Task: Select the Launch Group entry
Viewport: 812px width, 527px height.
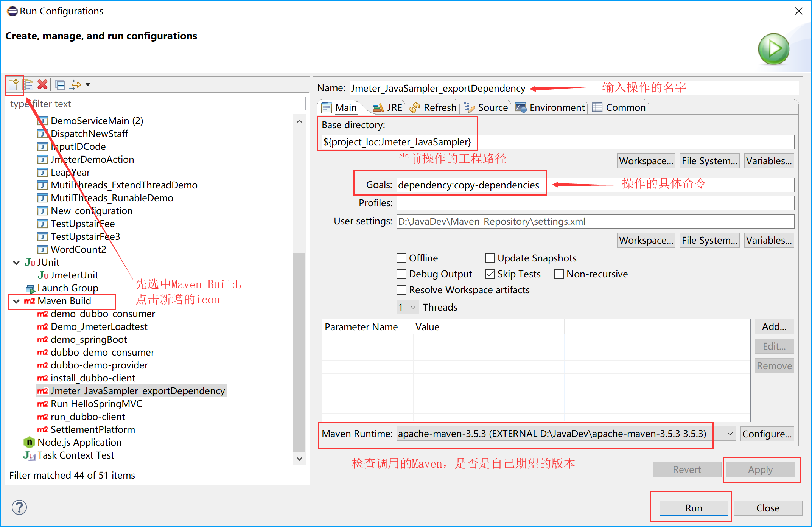Action: (67, 288)
